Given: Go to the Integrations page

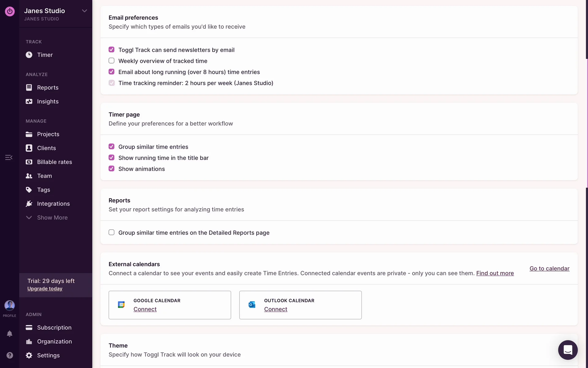Looking at the screenshot, I should pyautogui.click(x=53, y=204).
